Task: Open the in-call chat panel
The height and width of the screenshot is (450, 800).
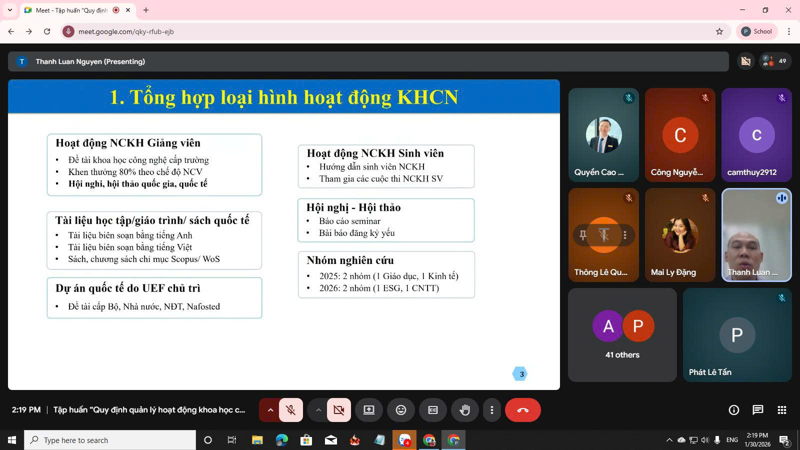Action: click(757, 410)
